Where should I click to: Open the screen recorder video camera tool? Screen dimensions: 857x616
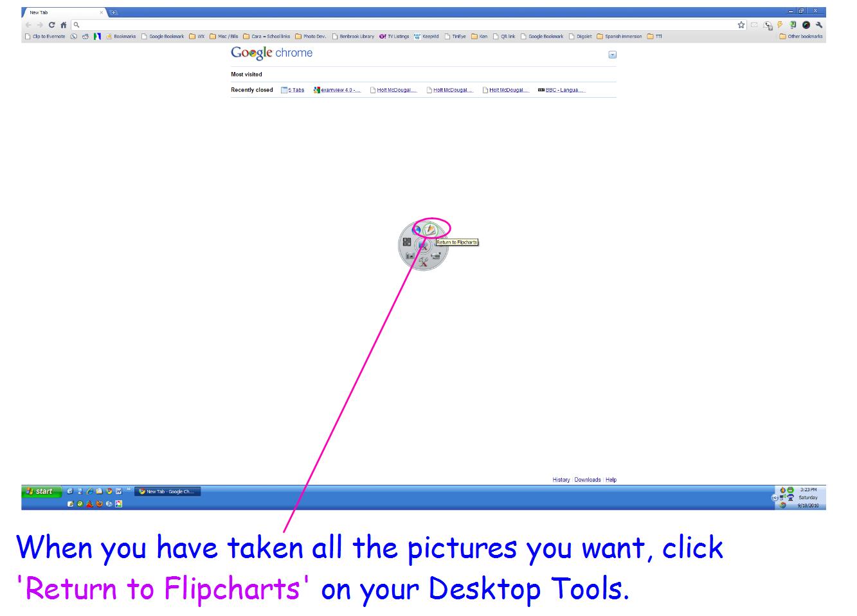pyautogui.click(x=437, y=255)
